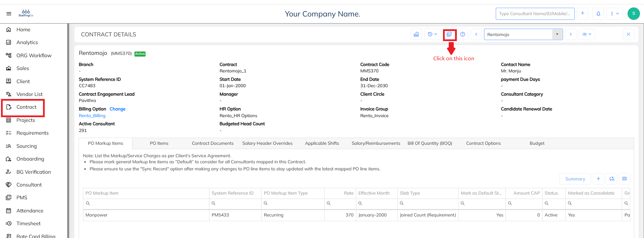This screenshot has height=238, width=644.
Task: Open the list options dropdown in the toolbar
Action: pos(587,34)
